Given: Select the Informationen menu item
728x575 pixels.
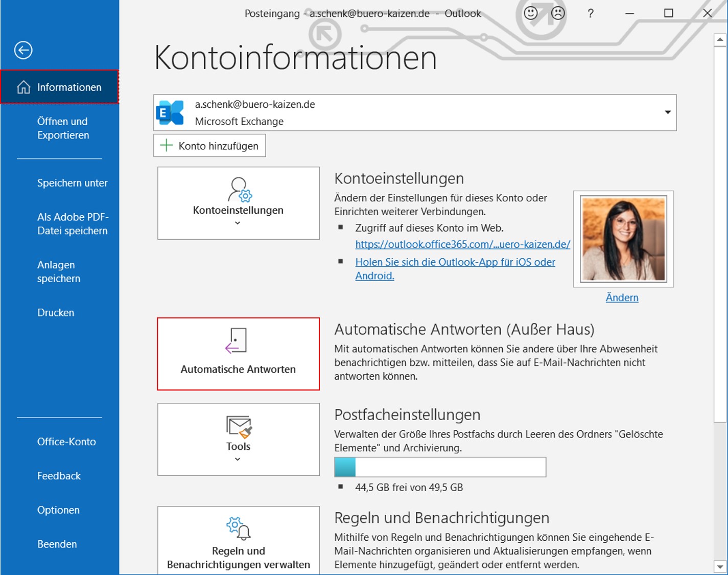Looking at the screenshot, I should pos(60,87).
